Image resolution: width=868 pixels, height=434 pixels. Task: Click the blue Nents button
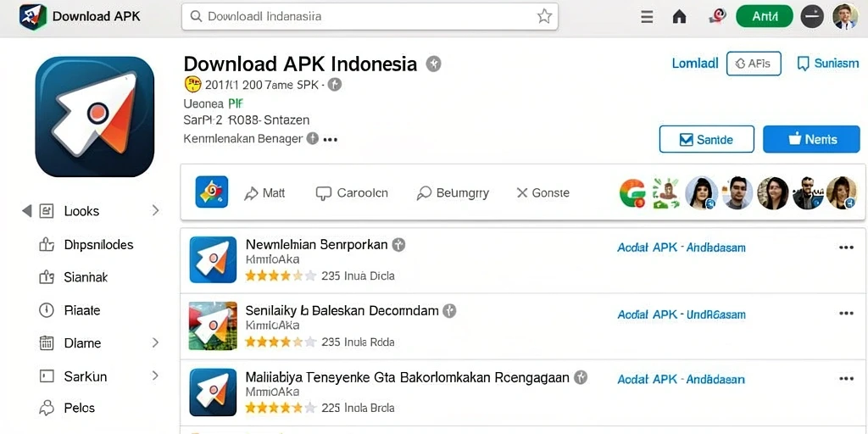(811, 140)
